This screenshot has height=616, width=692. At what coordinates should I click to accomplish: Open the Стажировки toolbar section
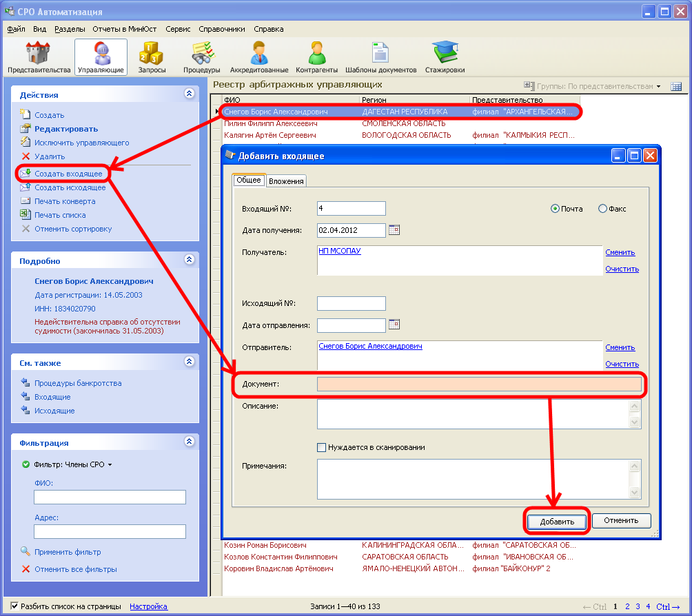click(x=445, y=57)
